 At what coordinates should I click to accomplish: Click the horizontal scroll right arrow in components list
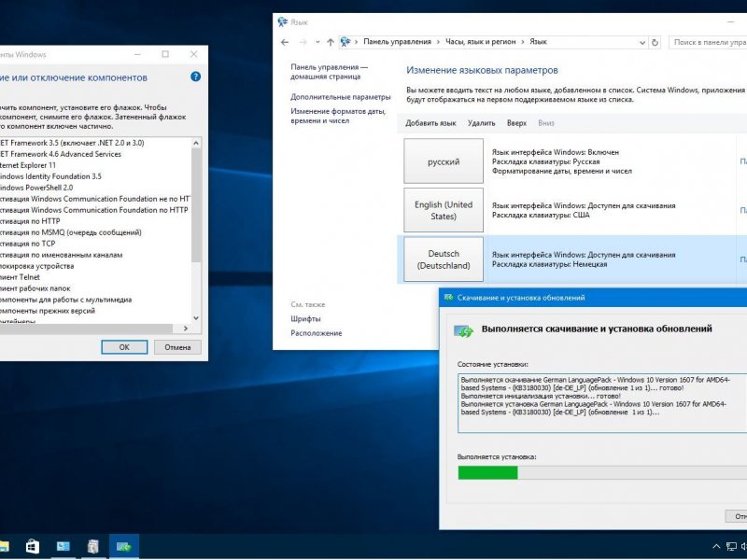click(x=186, y=329)
